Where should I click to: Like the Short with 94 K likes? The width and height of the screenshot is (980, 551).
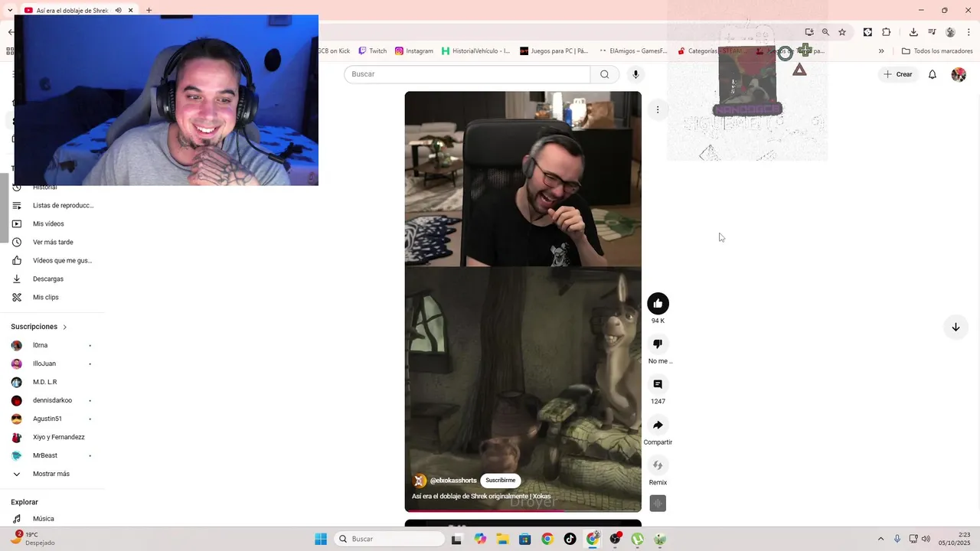point(658,304)
